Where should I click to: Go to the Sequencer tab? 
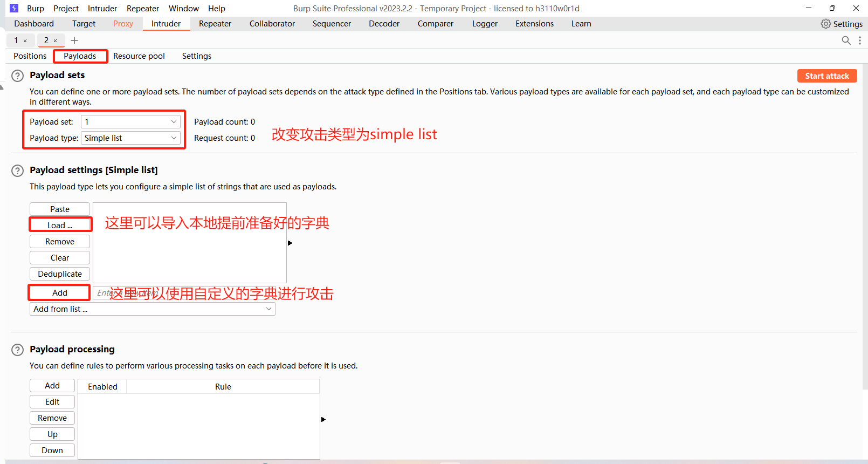pos(332,24)
